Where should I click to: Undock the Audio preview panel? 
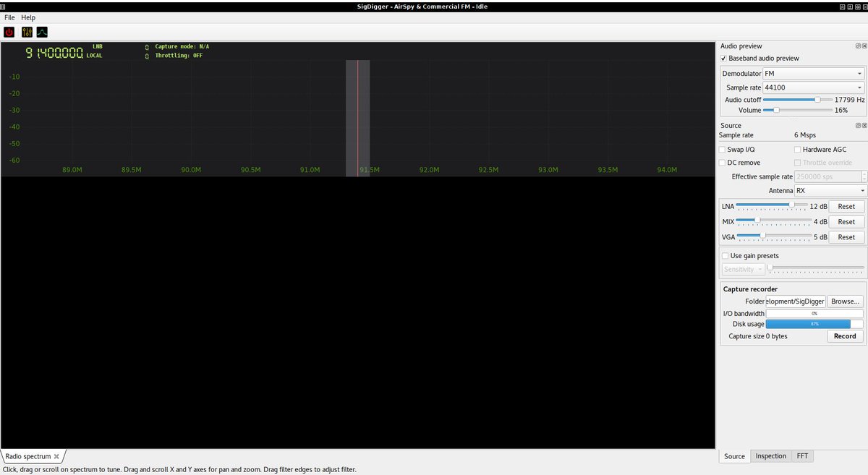pos(858,46)
